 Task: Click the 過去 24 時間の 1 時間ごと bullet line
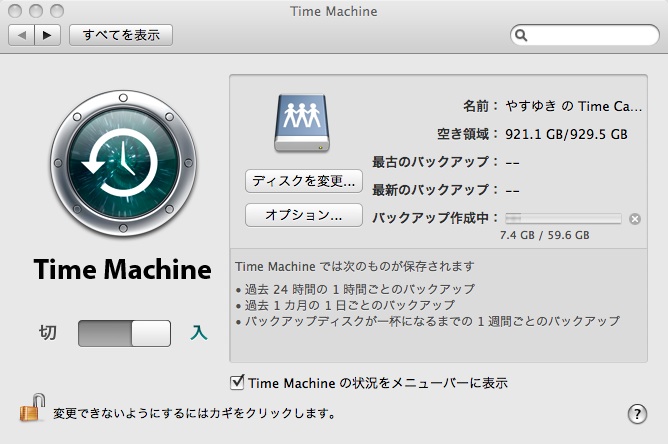pos(355,289)
